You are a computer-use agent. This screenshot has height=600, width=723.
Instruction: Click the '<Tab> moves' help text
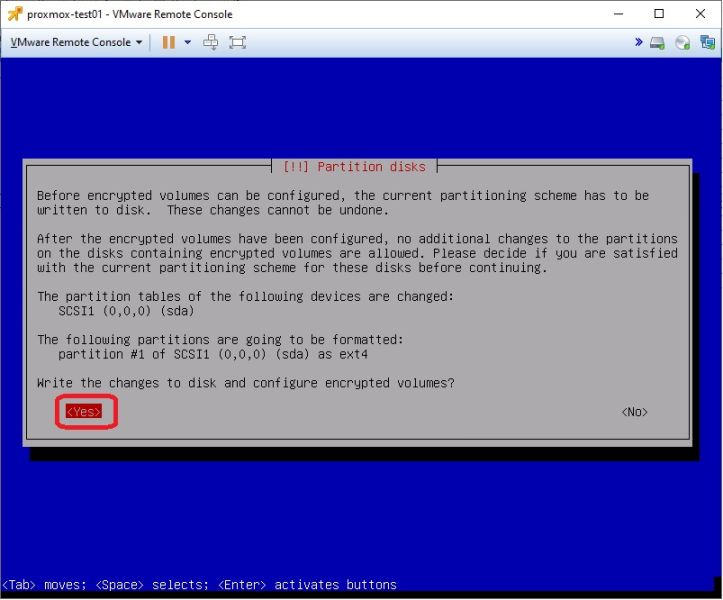coord(44,585)
